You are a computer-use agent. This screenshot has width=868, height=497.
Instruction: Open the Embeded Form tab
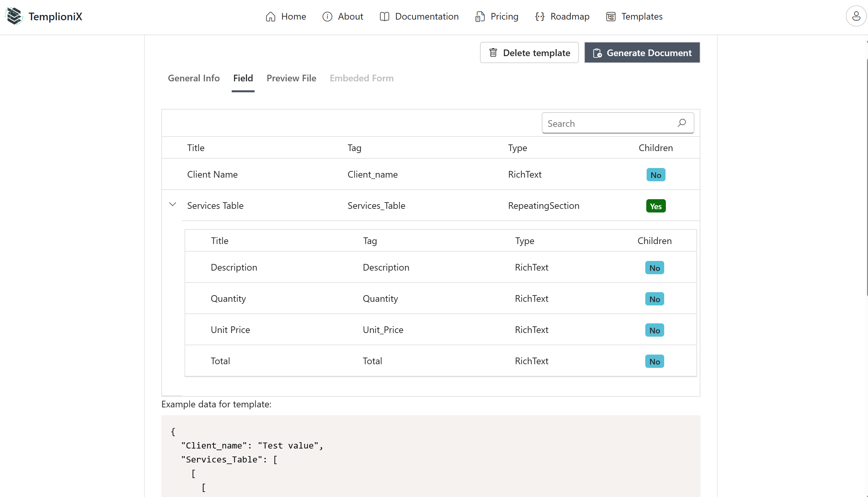(361, 78)
